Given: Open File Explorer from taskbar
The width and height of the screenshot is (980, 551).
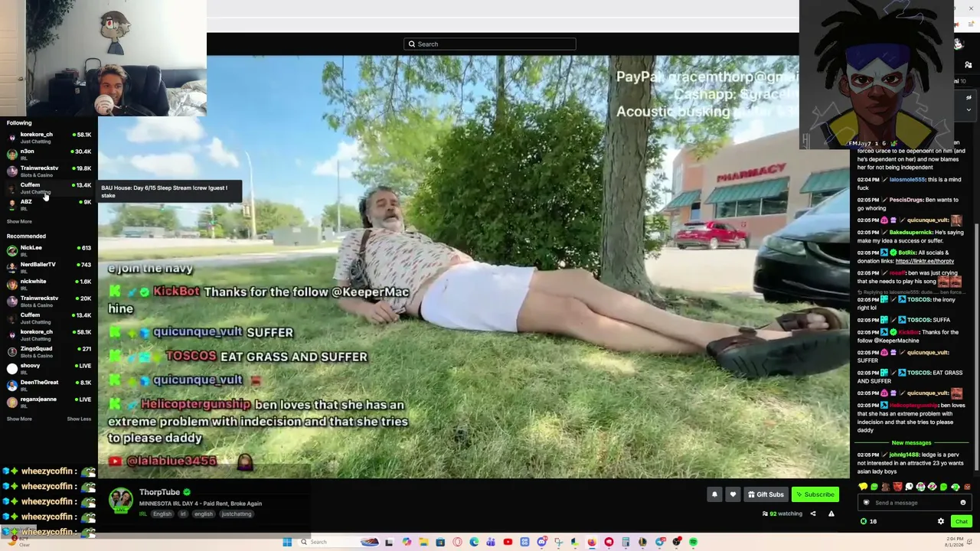Looking at the screenshot, I should point(423,542).
